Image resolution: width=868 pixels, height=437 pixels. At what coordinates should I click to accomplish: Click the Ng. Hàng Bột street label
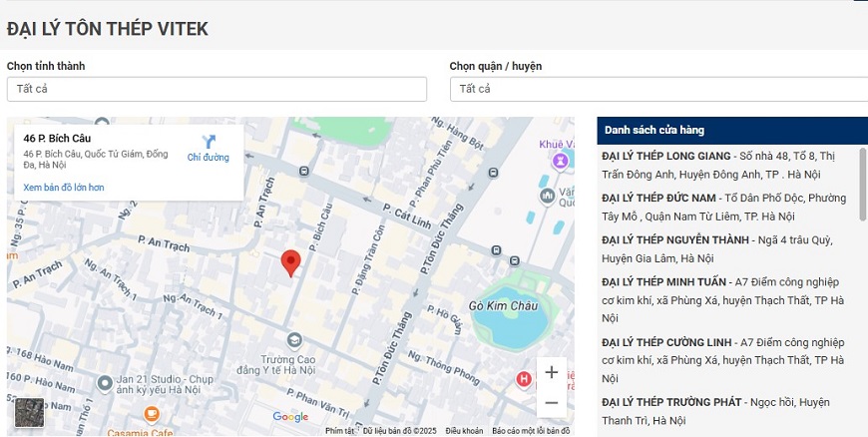pos(457,134)
